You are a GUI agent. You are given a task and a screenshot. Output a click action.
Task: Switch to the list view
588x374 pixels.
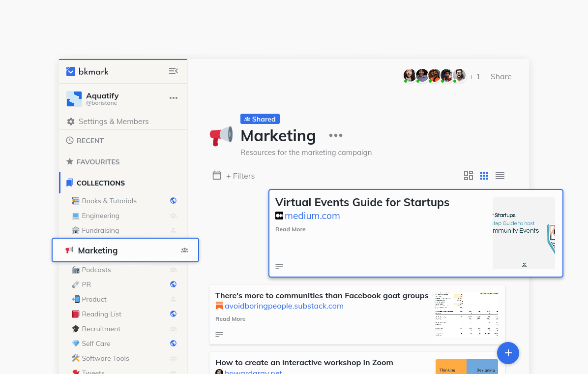(x=500, y=176)
